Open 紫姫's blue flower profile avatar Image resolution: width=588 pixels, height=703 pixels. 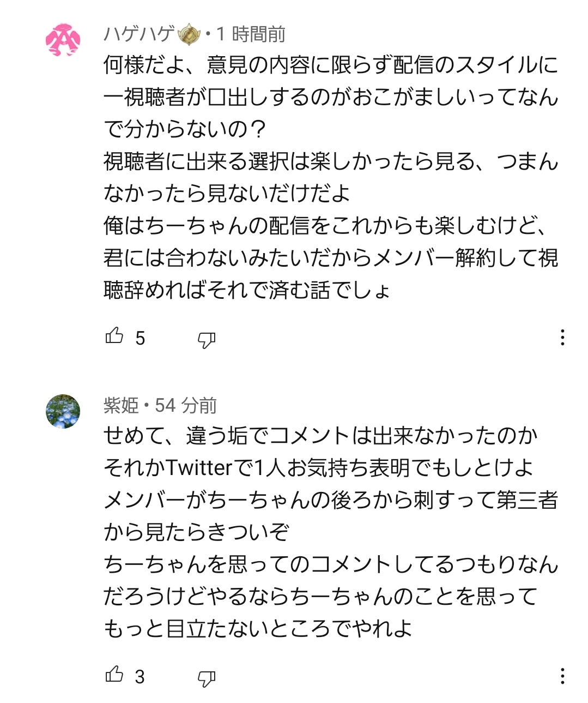coord(63,412)
